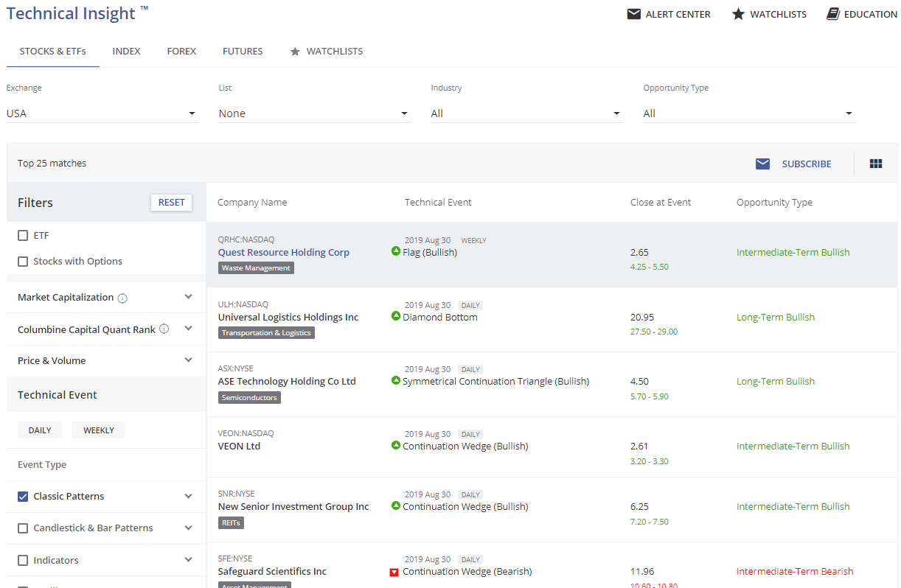This screenshot has height=588, width=901.
Task: Click the Top 25 matches text
Action: (x=52, y=164)
